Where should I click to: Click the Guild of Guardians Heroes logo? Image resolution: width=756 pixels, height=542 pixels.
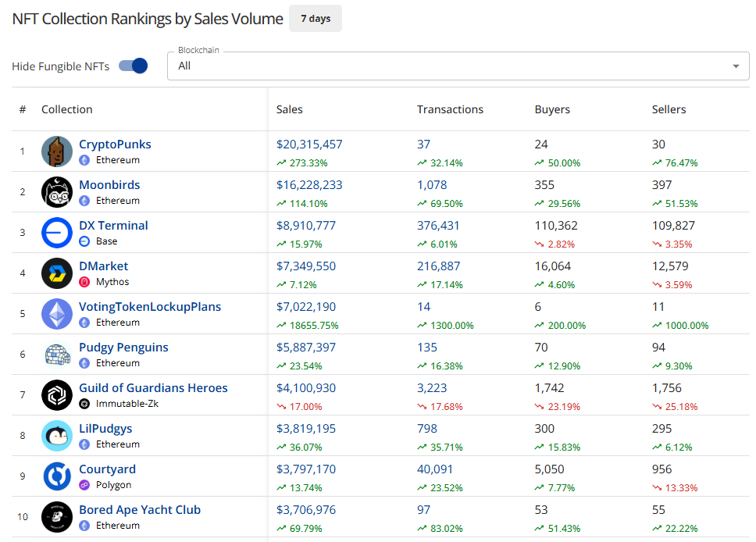[x=57, y=395]
